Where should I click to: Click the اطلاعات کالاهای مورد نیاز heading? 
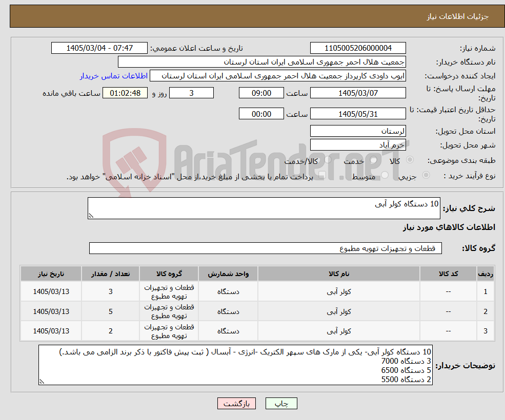coord(449,227)
